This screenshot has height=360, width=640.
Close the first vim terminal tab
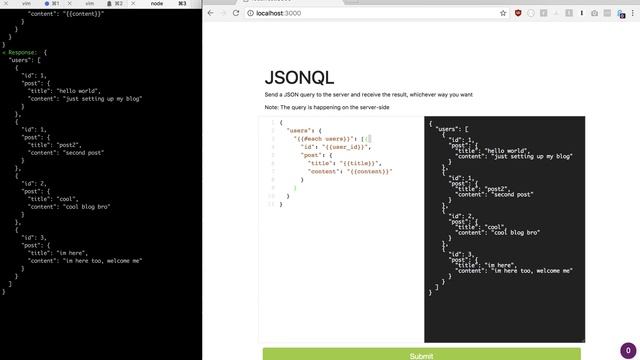tap(6, 3)
